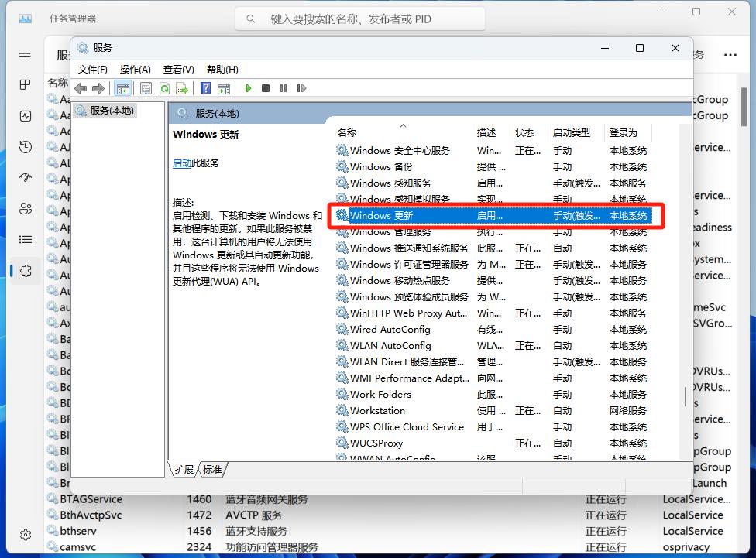Sort services by 启动类型 column header
The width and height of the screenshot is (756, 558).
[x=576, y=132]
